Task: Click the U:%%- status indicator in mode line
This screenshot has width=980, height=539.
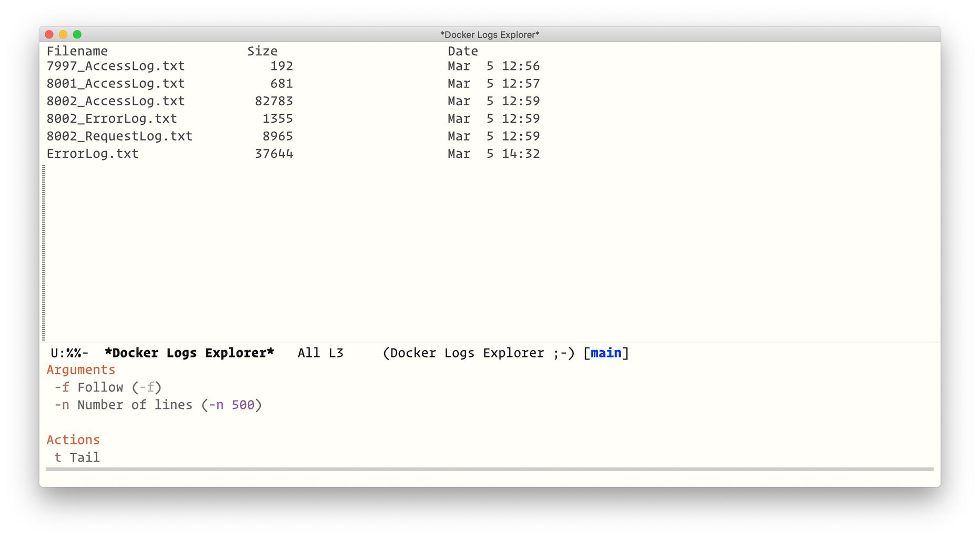Action: tap(69, 353)
